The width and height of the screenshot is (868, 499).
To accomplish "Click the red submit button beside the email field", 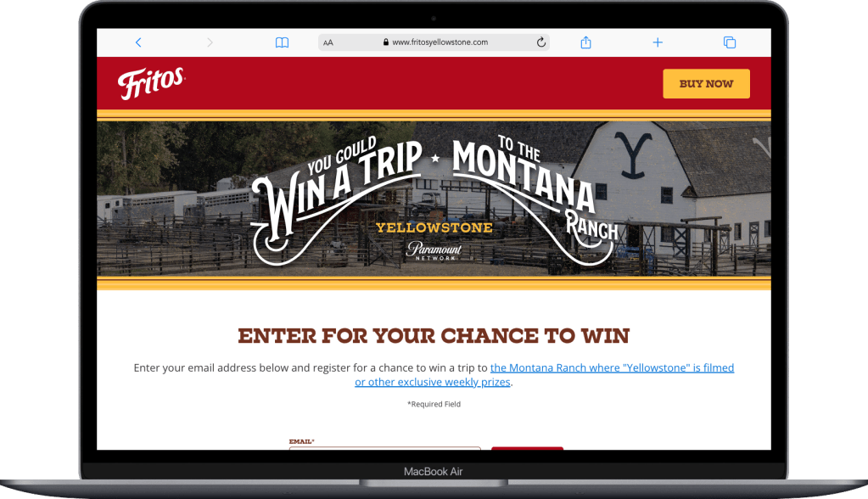I will [x=527, y=448].
